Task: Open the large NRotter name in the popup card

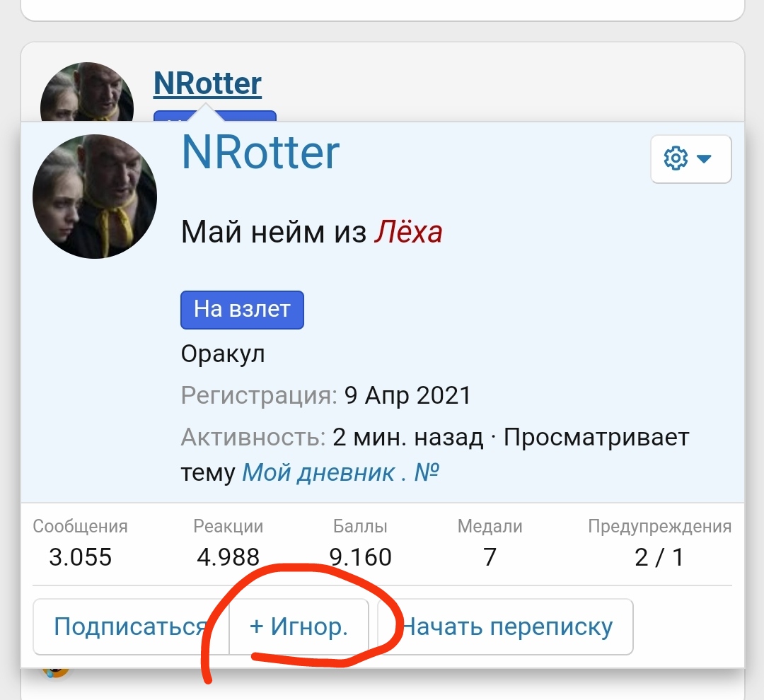Action: coord(260,153)
